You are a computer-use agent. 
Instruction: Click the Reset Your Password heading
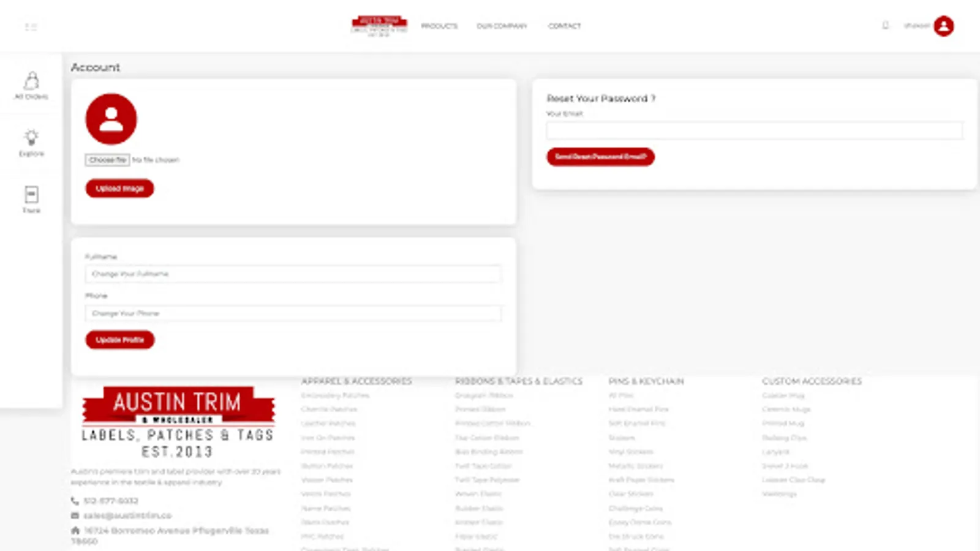tap(601, 99)
